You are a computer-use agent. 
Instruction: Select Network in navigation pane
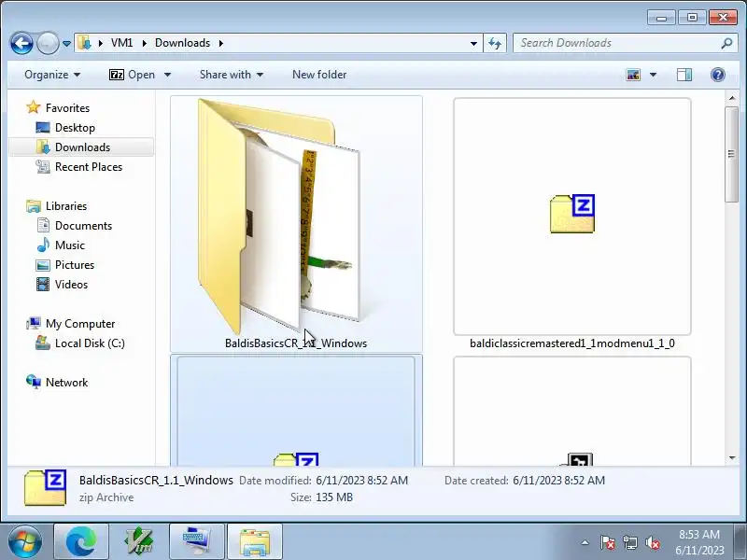66,382
